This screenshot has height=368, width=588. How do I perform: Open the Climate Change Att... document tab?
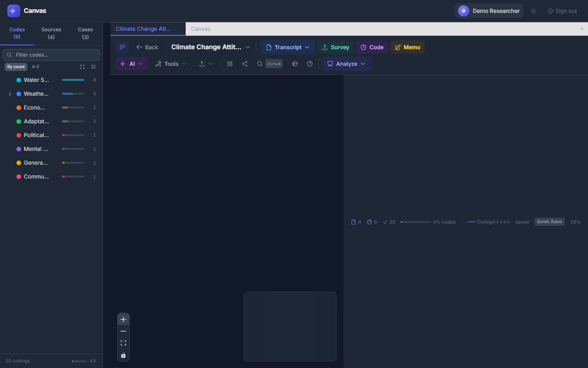[148, 29]
